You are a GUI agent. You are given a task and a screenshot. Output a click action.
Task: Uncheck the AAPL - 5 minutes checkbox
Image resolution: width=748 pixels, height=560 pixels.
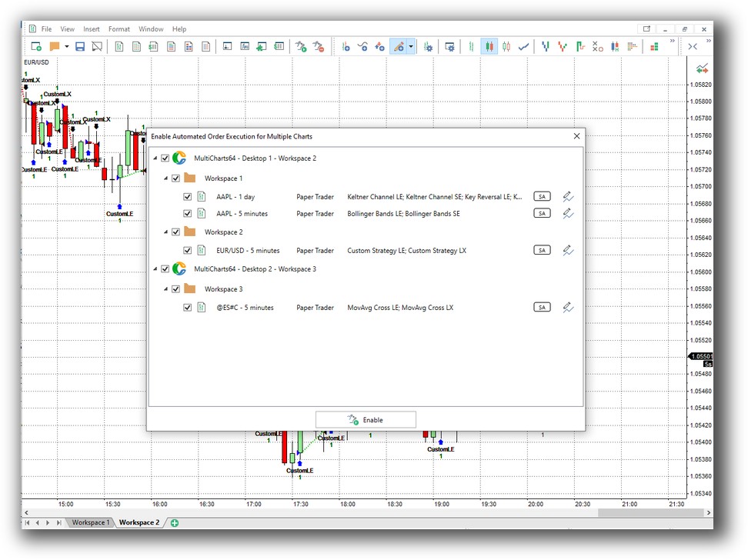[188, 214]
